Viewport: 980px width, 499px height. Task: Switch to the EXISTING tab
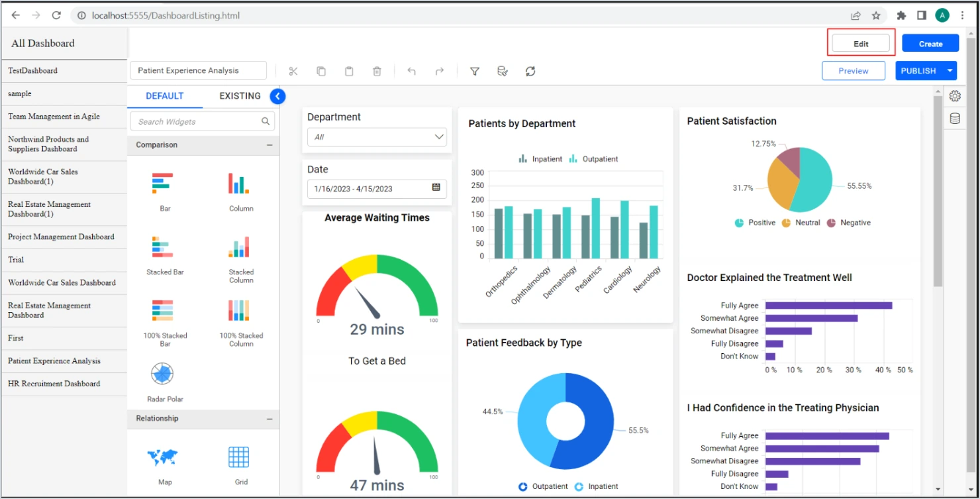tap(240, 96)
